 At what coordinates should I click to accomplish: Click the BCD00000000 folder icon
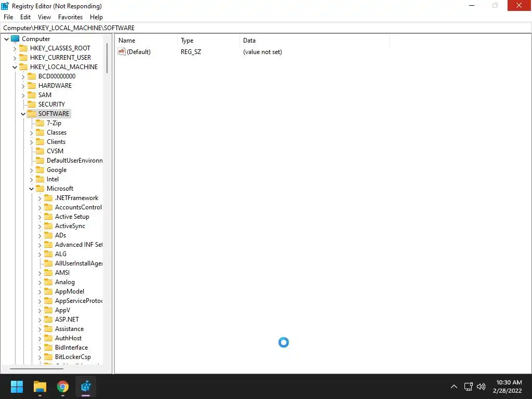32,76
